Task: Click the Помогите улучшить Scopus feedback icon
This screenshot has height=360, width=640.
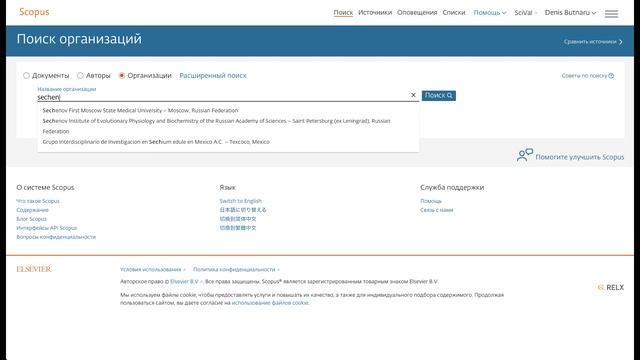Action: (x=525, y=155)
